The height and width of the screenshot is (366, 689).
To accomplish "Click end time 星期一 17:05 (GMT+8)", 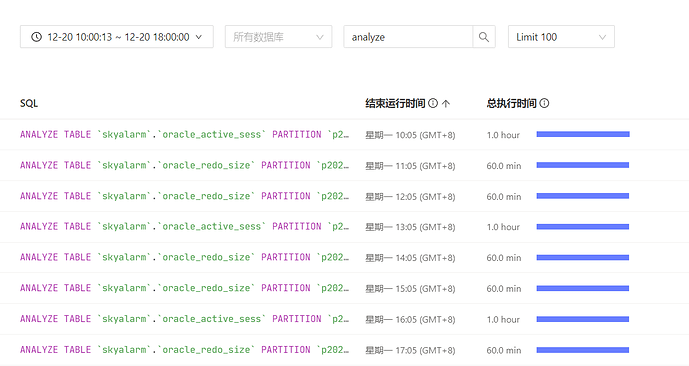I will click(x=410, y=350).
